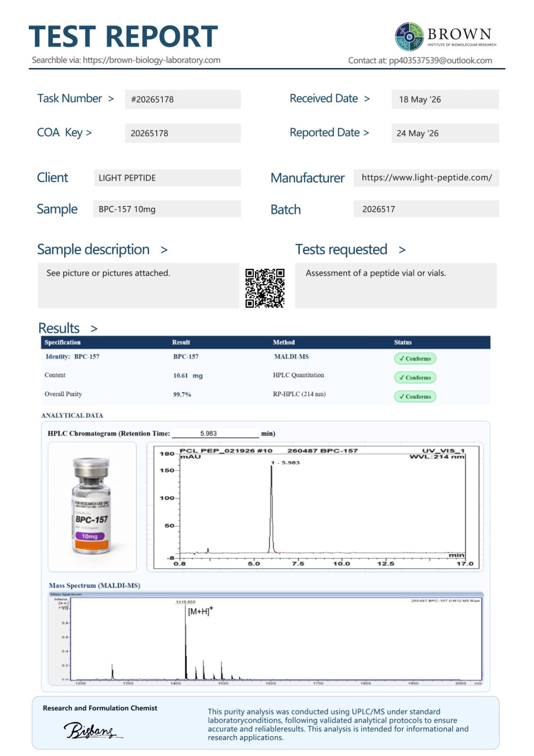Click the See picture or pictures attached box
Viewport: 534px width, 756px height.
click(x=138, y=285)
